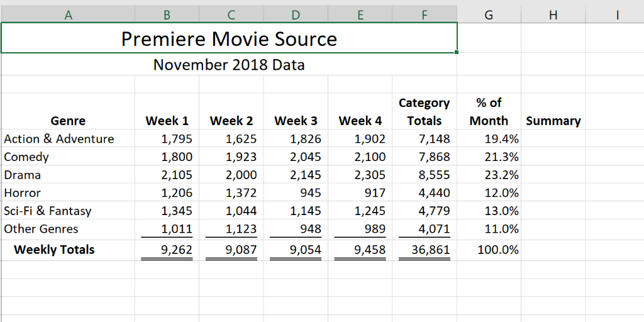Click Drama category total 8,555
The image size is (644, 322).
(425, 175)
